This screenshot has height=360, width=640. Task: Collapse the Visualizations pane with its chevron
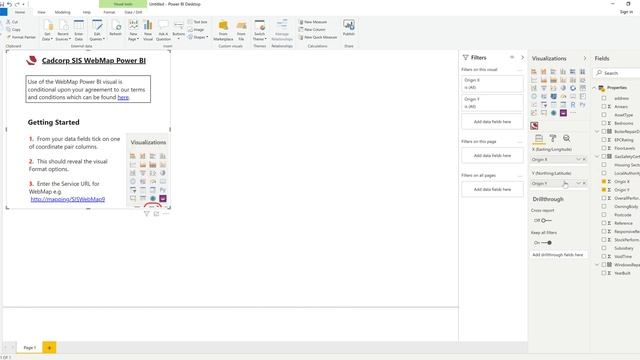(x=584, y=58)
